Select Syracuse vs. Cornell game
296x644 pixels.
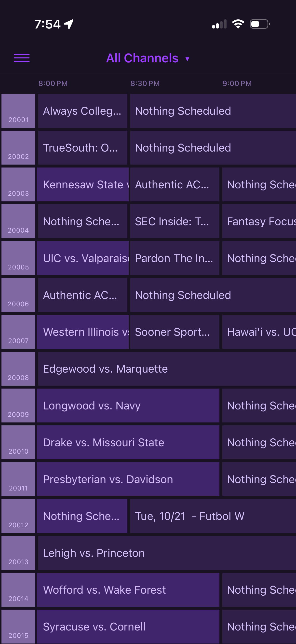coord(128,627)
